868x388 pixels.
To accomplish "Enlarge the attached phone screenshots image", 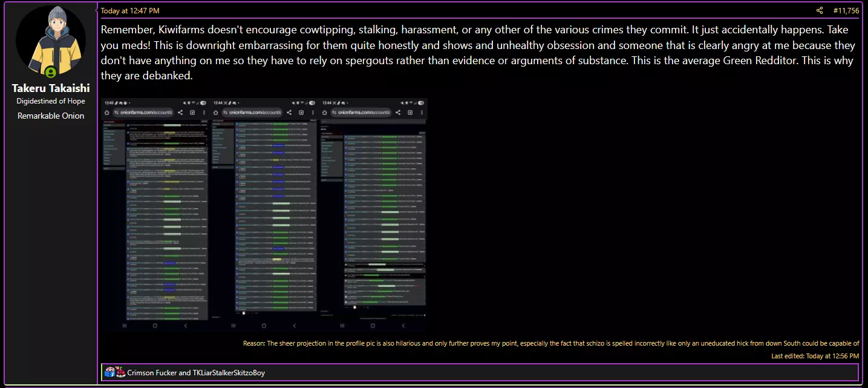I will pyautogui.click(x=264, y=215).
